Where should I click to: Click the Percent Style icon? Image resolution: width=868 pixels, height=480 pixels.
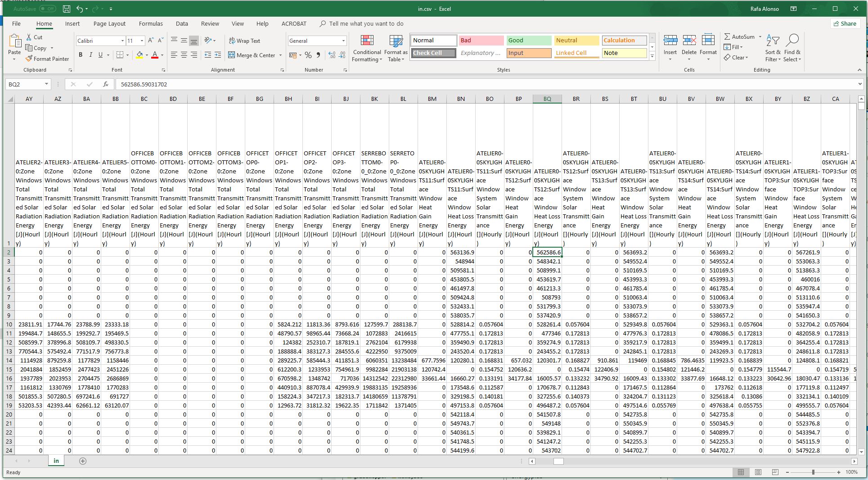click(x=308, y=55)
